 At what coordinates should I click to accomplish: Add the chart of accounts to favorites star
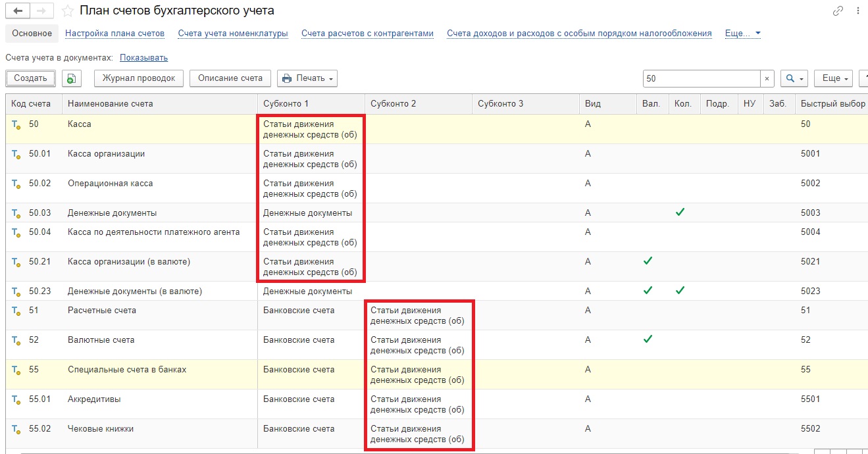coord(68,11)
